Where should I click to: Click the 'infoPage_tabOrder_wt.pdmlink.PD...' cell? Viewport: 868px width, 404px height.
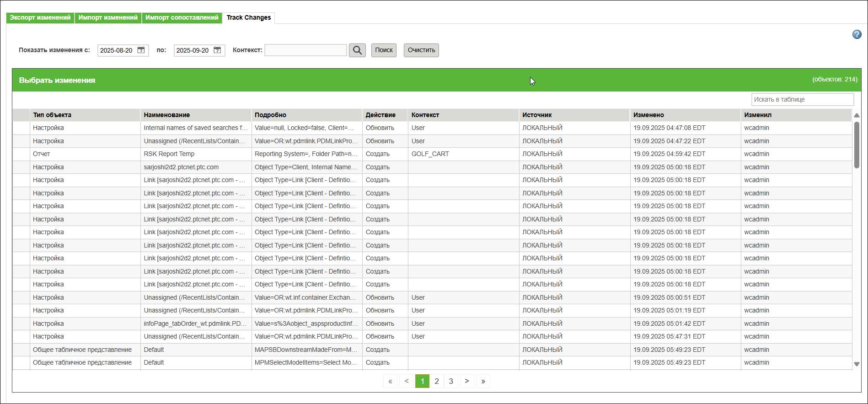tap(195, 323)
